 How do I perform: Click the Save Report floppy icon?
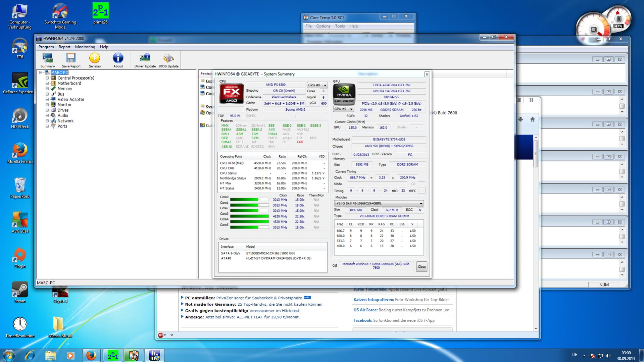click(71, 60)
